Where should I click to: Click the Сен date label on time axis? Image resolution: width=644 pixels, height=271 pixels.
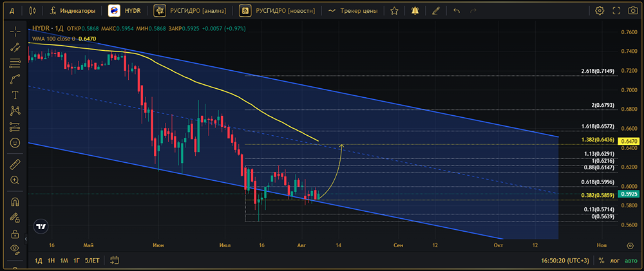click(x=398, y=245)
